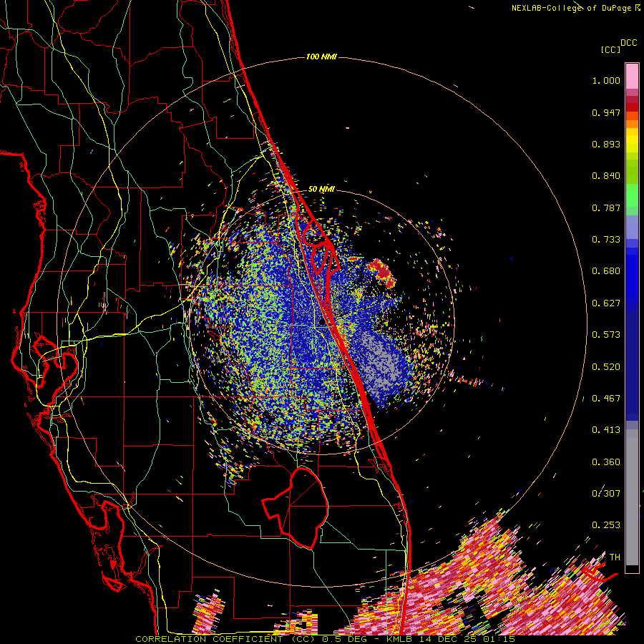Select the 0.413 scale value
The width and height of the screenshot is (644, 644).
[x=606, y=430]
